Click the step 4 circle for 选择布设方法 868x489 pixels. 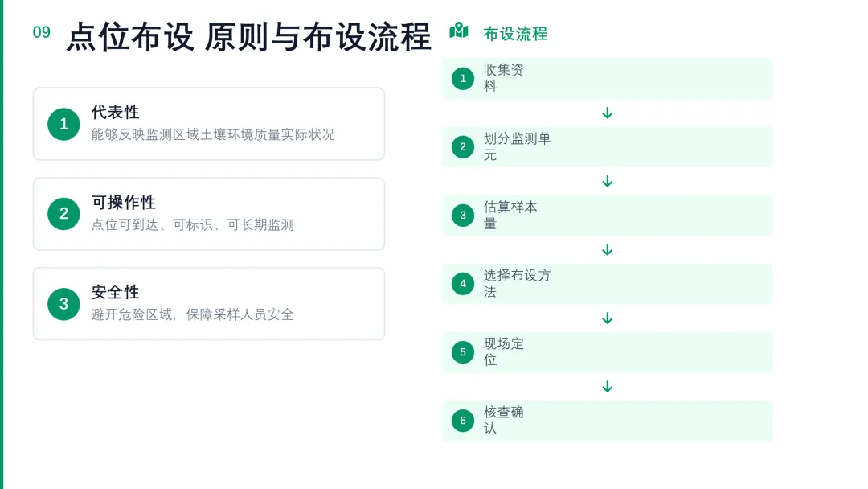pyautogui.click(x=463, y=284)
